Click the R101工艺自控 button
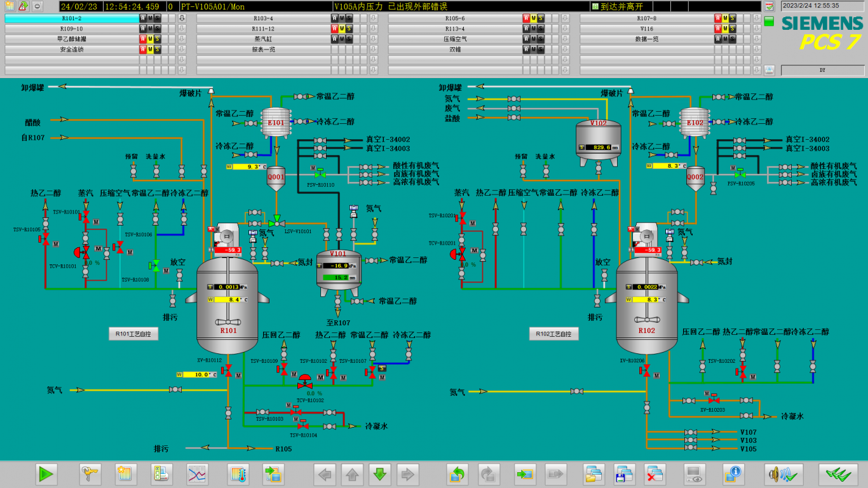This screenshot has height=488, width=868. tap(133, 334)
